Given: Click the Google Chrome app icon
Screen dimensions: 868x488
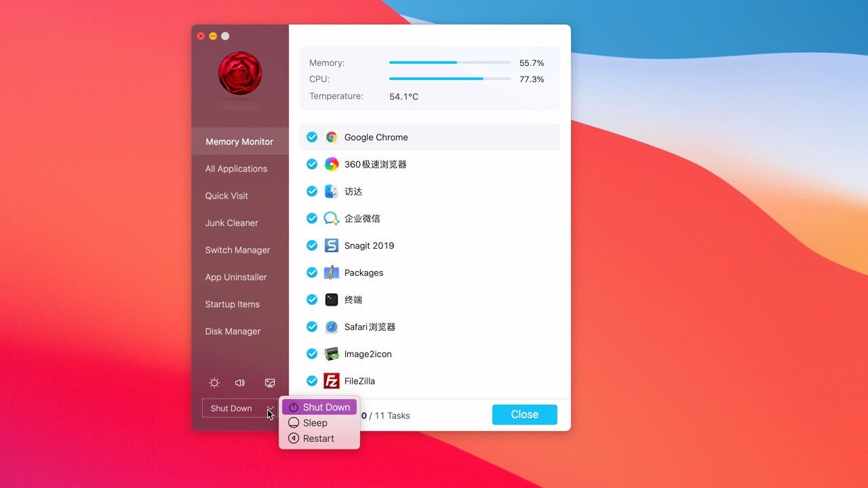Looking at the screenshot, I should pyautogui.click(x=332, y=137).
